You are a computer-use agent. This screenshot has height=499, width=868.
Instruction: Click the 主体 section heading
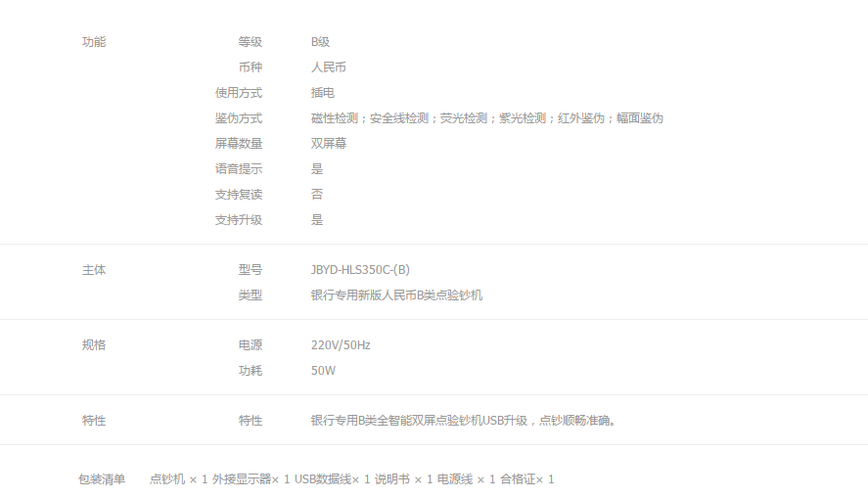point(94,270)
